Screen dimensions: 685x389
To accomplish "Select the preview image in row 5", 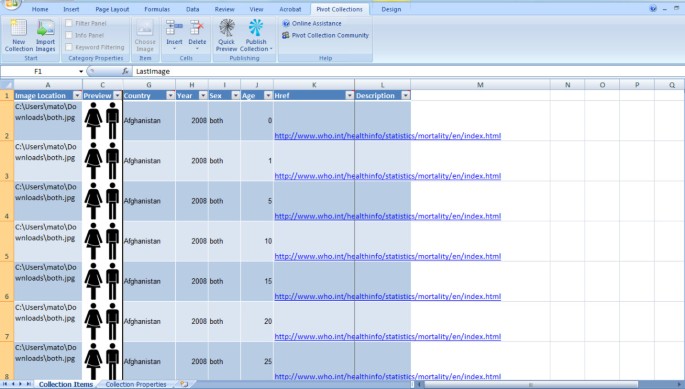I will pyautogui.click(x=102, y=241).
